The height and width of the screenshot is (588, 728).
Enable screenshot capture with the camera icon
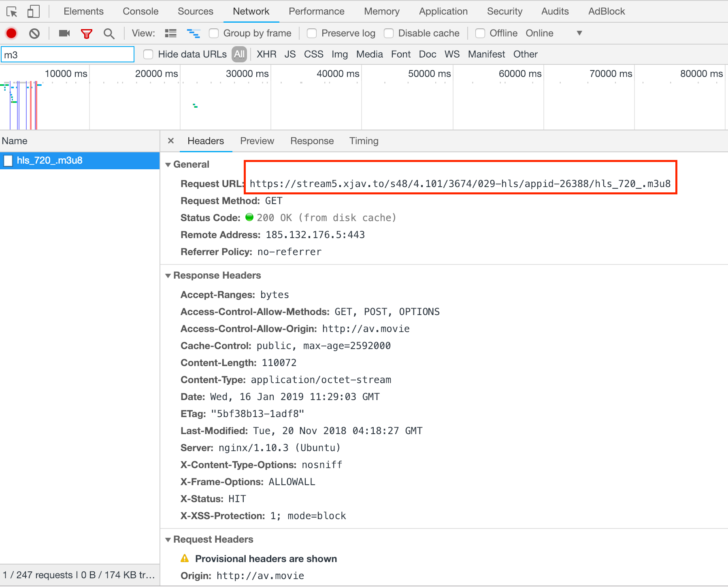click(64, 33)
